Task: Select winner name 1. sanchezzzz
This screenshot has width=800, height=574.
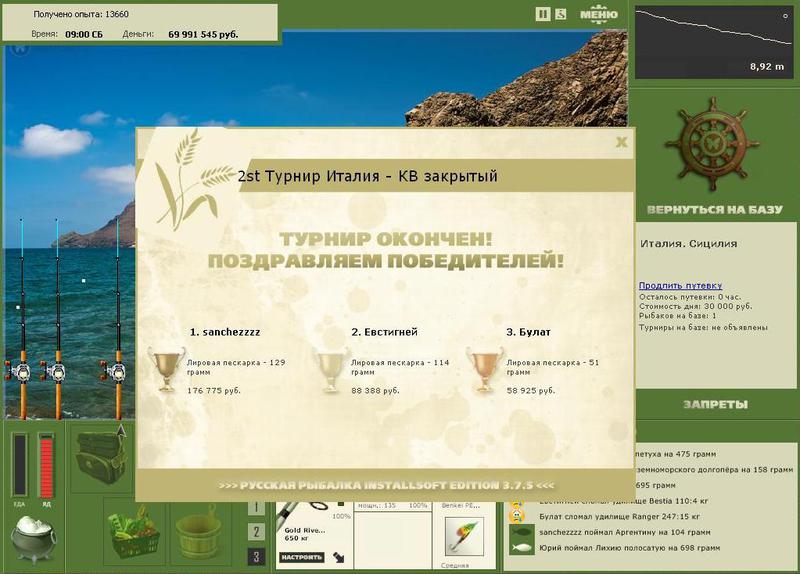Action: coord(225,332)
